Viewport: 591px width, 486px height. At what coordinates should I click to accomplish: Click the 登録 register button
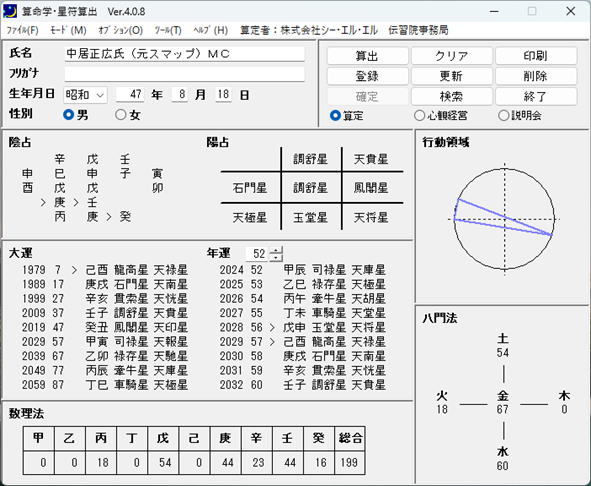click(x=367, y=76)
